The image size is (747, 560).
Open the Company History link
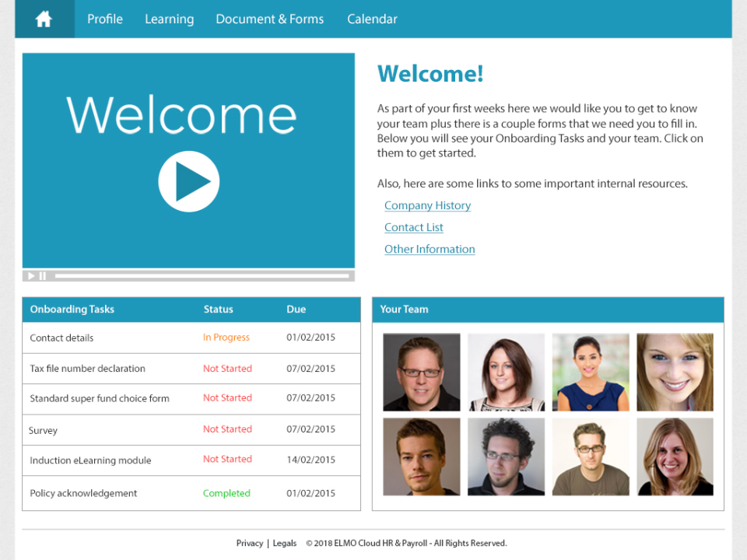pos(428,205)
